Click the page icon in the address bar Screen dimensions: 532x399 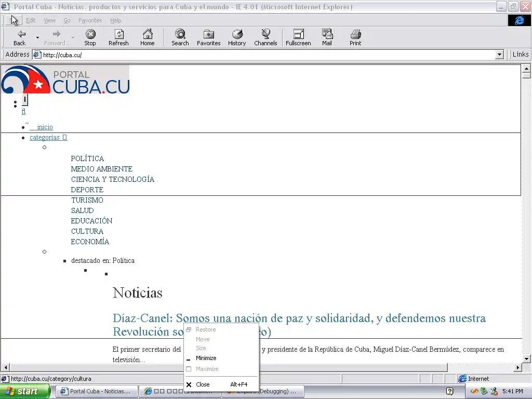[37, 55]
